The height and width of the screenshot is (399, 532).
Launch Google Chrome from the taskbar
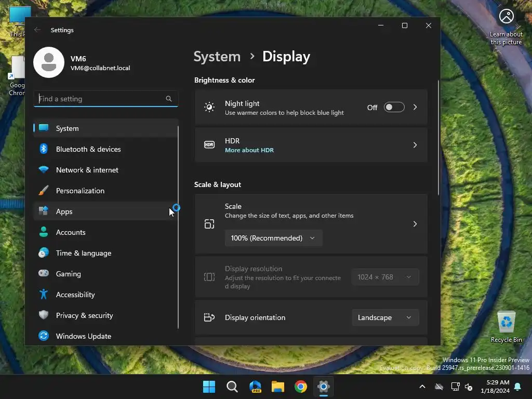coord(301,387)
